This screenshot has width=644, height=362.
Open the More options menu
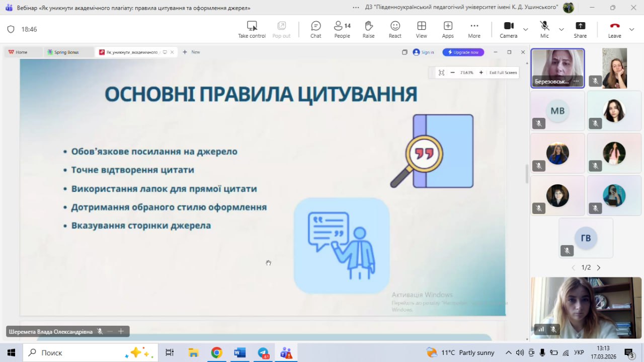pyautogui.click(x=474, y=29)
